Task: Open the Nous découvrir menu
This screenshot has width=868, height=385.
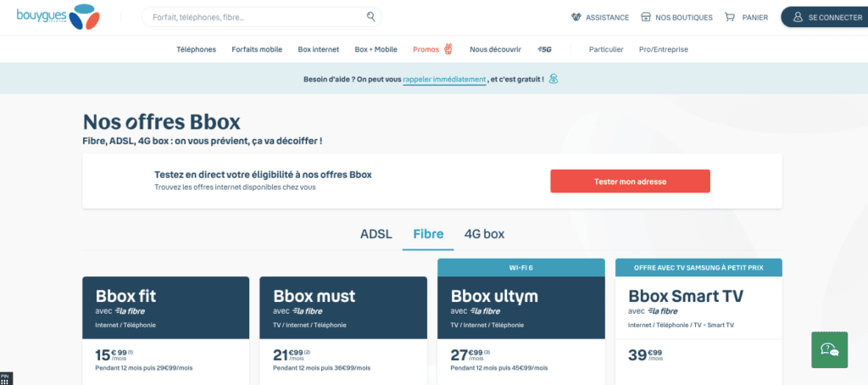Action: [x=495, y=49]
